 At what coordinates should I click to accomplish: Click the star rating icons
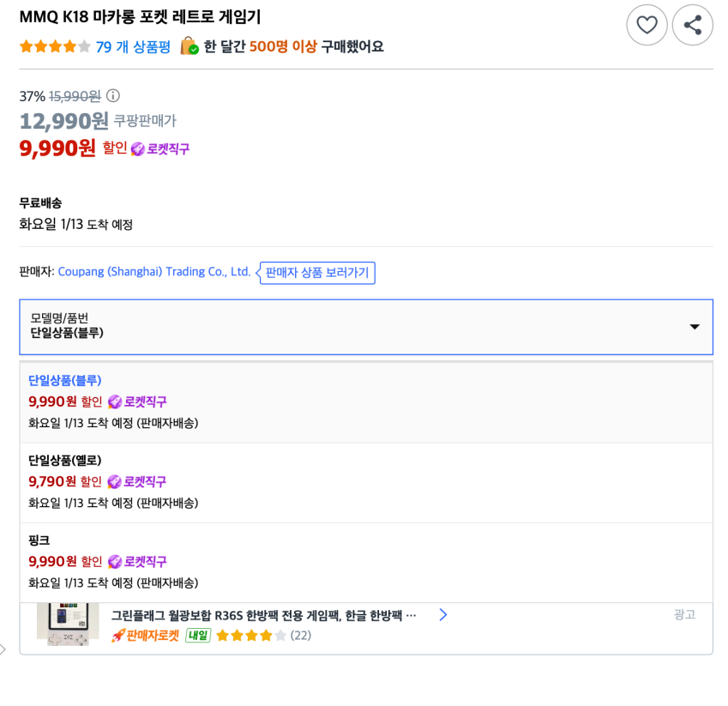click(x=55, y=46)
